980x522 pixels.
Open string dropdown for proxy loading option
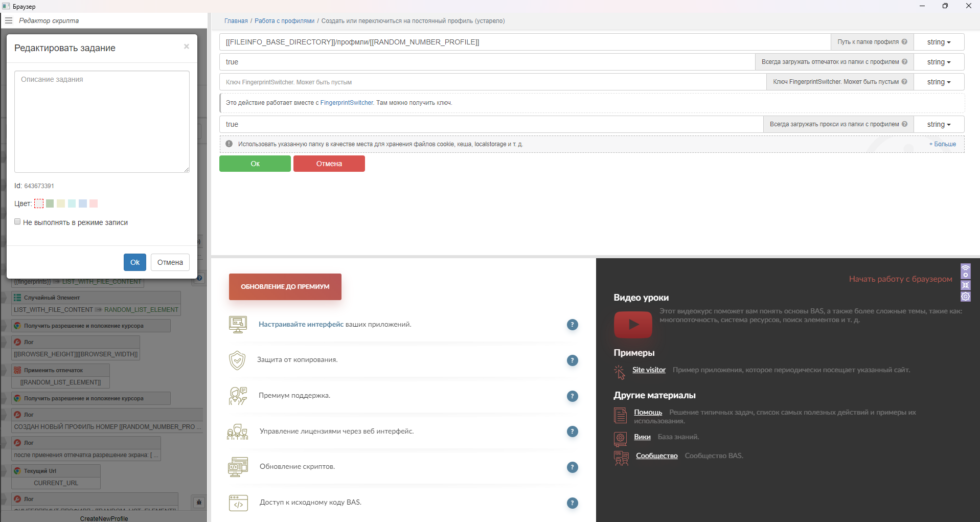pyautogui.click(x=939, y=124)
